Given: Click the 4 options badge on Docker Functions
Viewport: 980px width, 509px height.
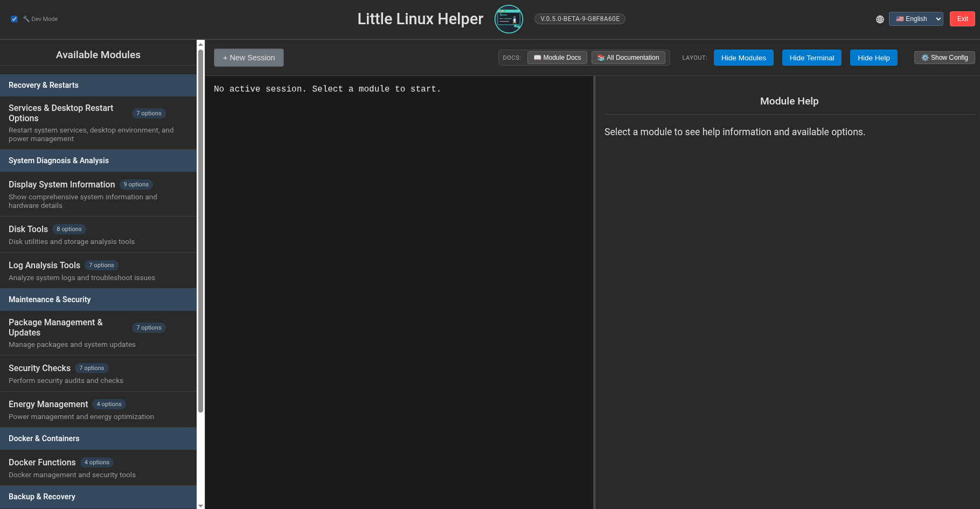Looking at the screenshot, I should [x=97, y=462].
